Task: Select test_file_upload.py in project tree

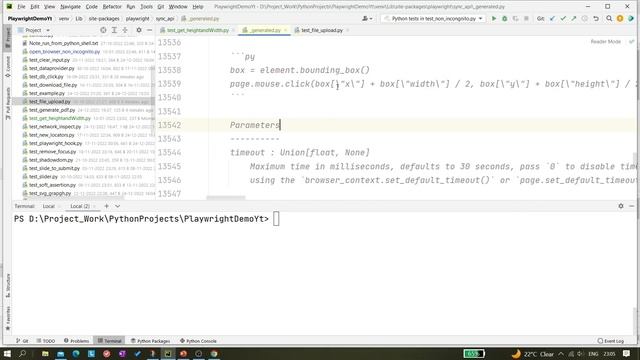Action: pyautogui.click(x=49, y=102)
